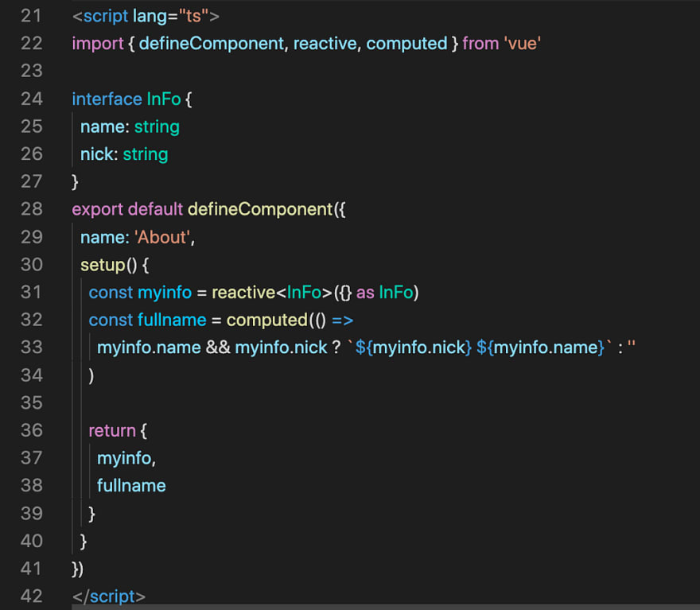
Task: Click 'defineComponent' in the import statement
Action: point(211,44)
